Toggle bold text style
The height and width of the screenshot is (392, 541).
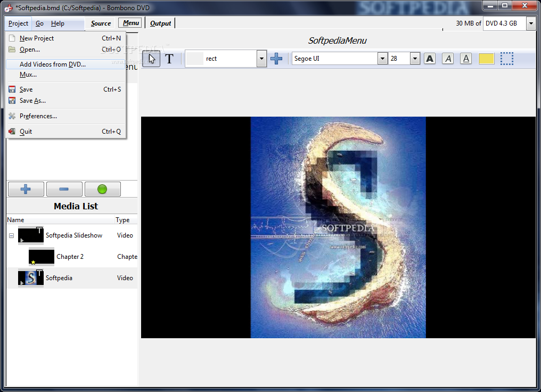(x=430, y=59)
